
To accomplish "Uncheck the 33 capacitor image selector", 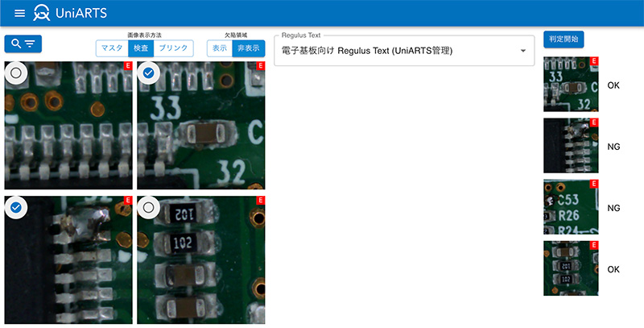I will pos(149,73).
